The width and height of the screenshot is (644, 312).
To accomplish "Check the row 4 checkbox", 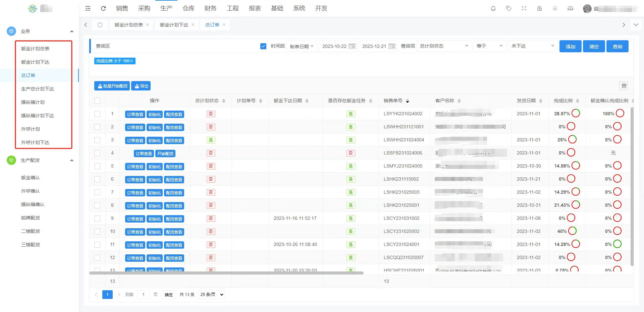I will pyautogui.click(x=97, y=153).
